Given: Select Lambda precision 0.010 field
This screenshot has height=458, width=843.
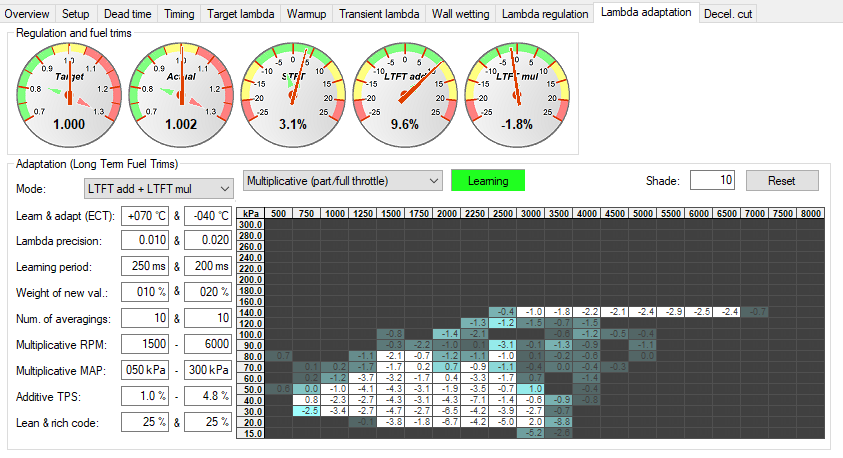Looking at the screenshot, I should (145, 240).
